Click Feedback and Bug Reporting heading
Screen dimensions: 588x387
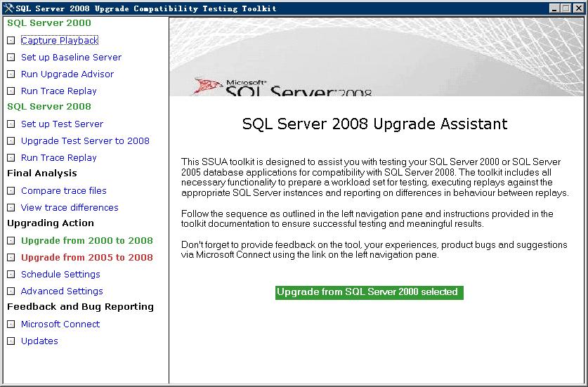80,307
